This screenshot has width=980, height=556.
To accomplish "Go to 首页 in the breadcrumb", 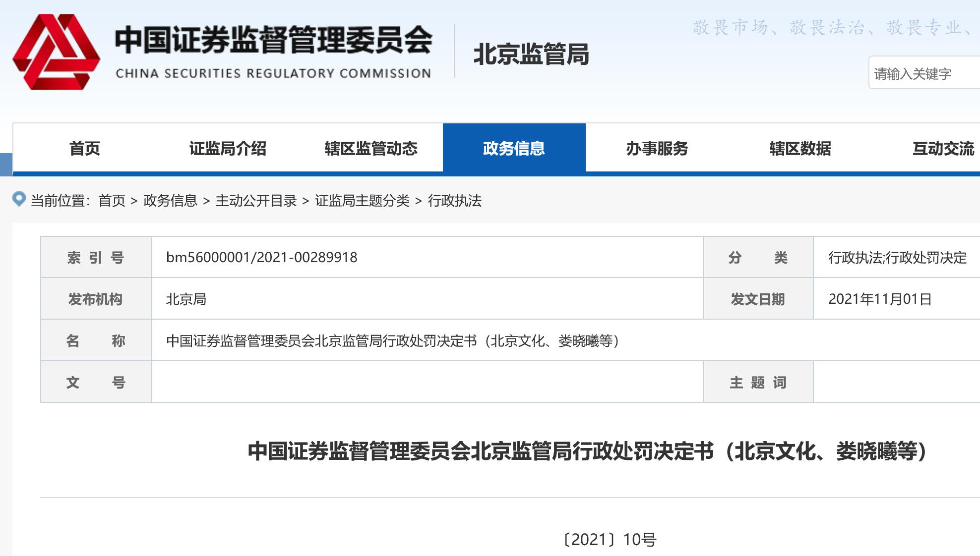I will [112, 201].
